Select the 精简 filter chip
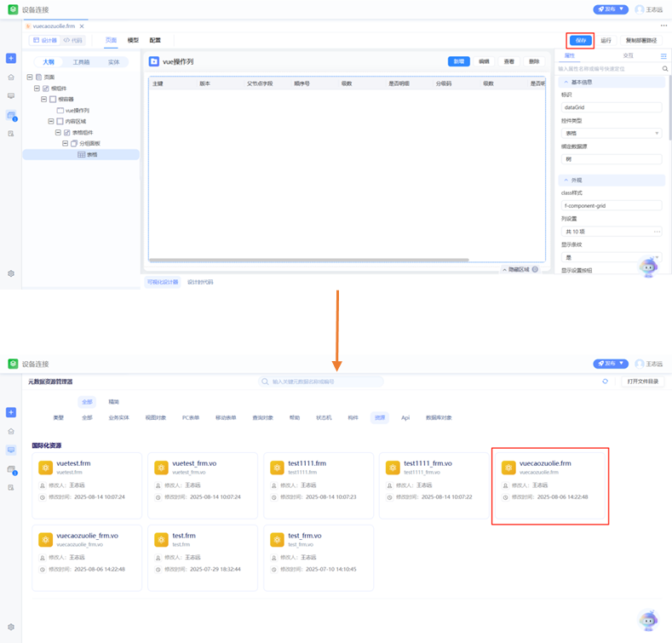This screenshot has height=643, width=672. [113, 402]
